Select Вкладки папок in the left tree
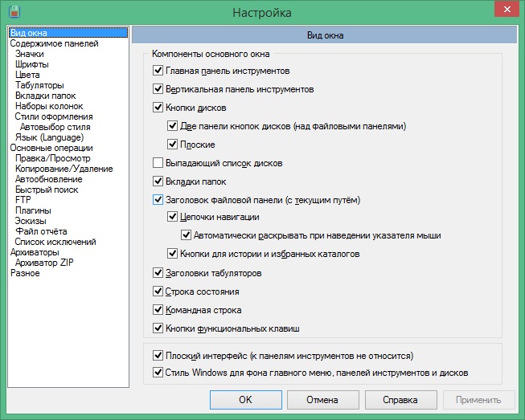 click(46, 96)
